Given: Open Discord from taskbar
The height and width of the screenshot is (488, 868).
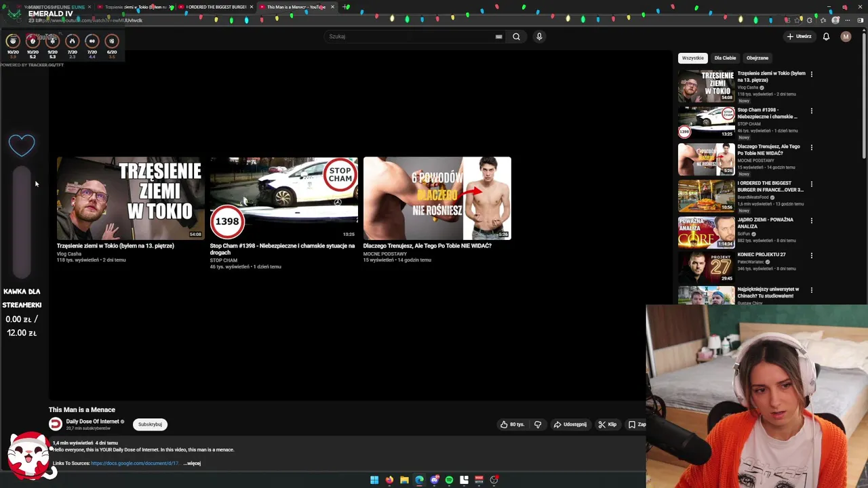Looking at the screenshot, I should [x=435, y=480].
